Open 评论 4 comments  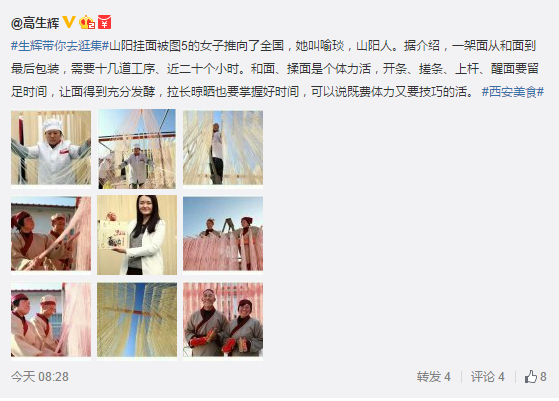[487, 376]
